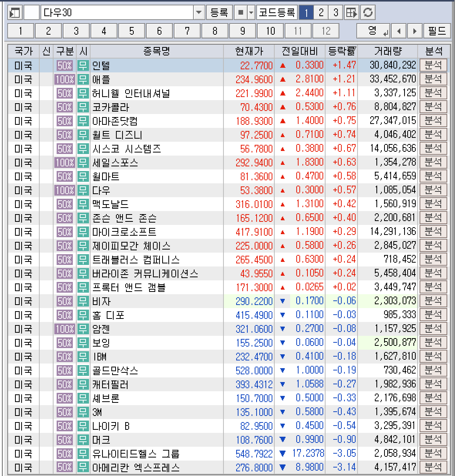Screen dimensions: 455x476
Task: Select the 홈 디포 stock name
Action: pyautogui.click(x=108, y=315)
